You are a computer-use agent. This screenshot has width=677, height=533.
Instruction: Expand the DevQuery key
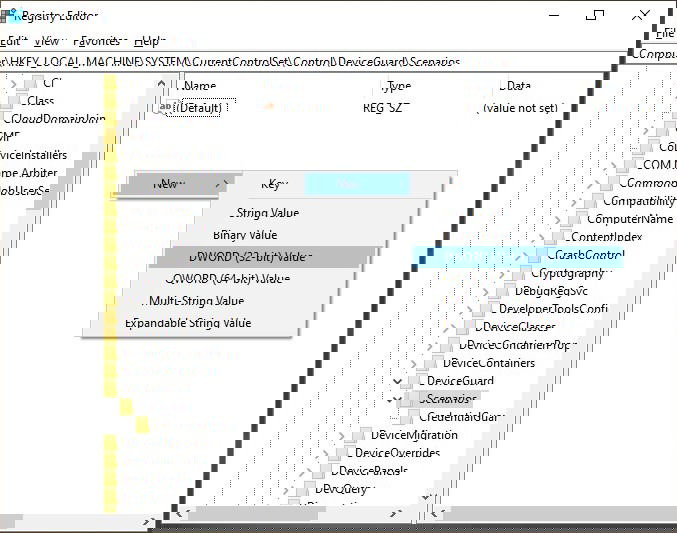coord(285,490)
